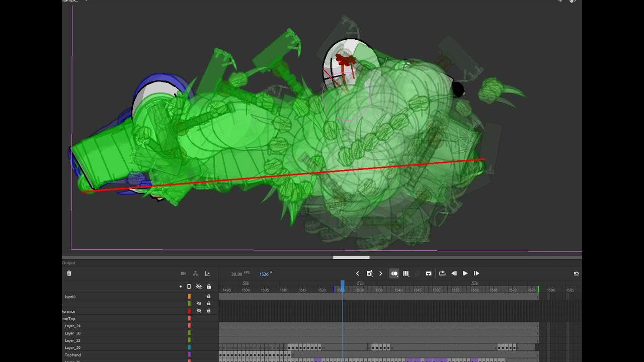
Task: Step forward one frame
Action: tap(476, 274)
